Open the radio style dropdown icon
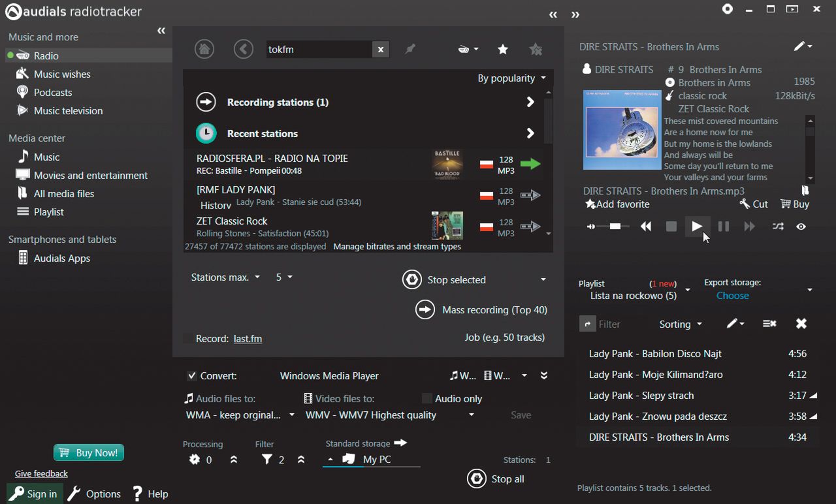 468,49
